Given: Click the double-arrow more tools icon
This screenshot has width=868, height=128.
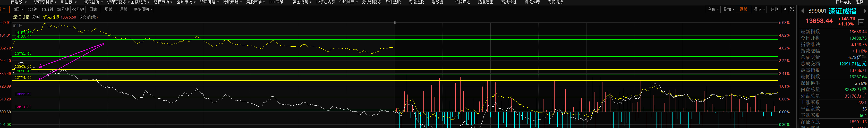Looking at the screenshot, I should click(x=785, y=10).
